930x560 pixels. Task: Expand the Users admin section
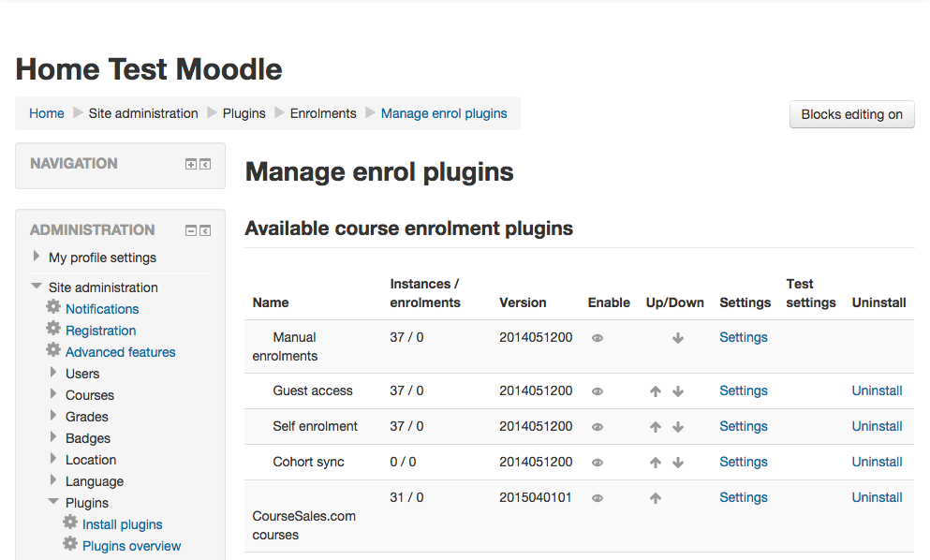pyautogui.click(x=52, y=373)
